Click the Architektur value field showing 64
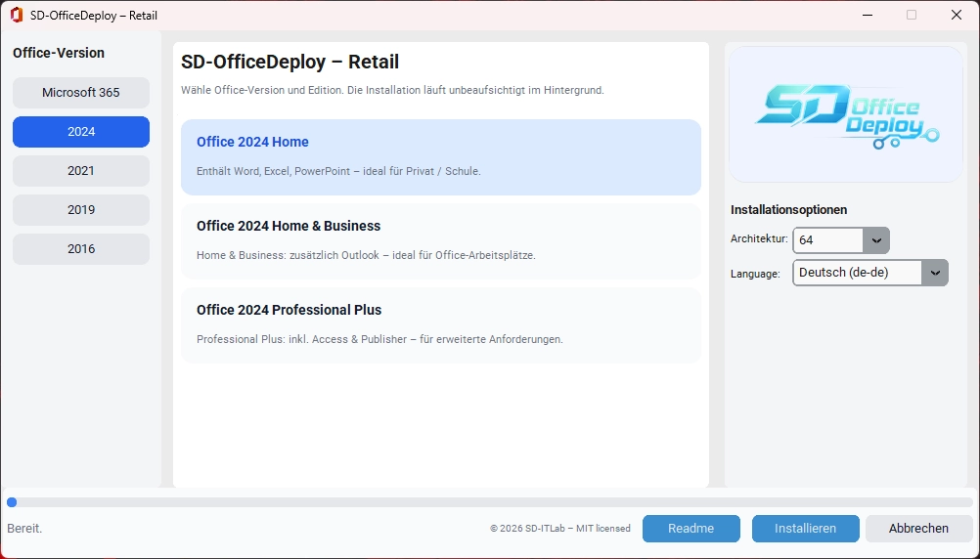This screenshot has width=980, height=559. [x=828, y=240]
